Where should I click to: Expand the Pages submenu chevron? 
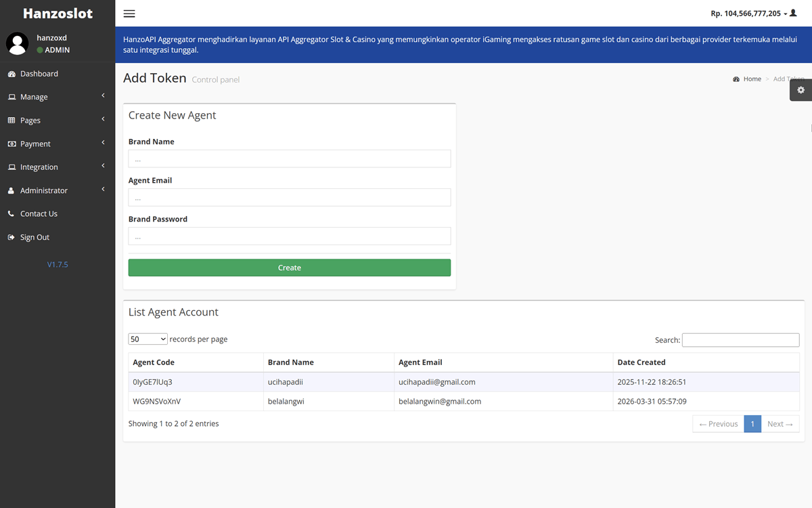tap(103, 119)
